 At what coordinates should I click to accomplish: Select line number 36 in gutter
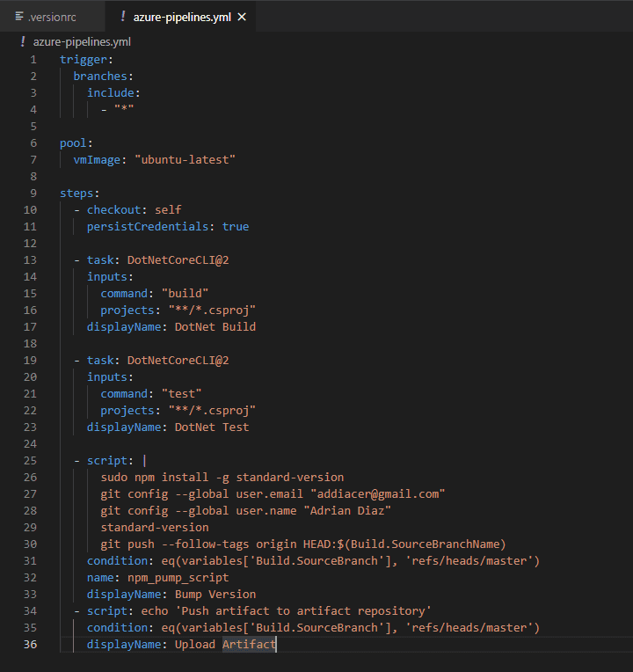[x=30, y=645]
